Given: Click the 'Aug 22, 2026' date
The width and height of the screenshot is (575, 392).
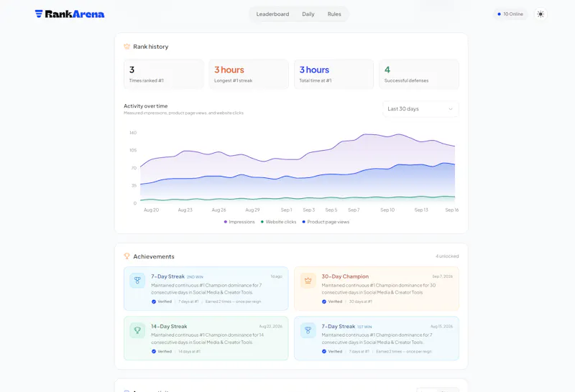Looking at the screenshot, I should pyautogui.click(x=271, y=326).
